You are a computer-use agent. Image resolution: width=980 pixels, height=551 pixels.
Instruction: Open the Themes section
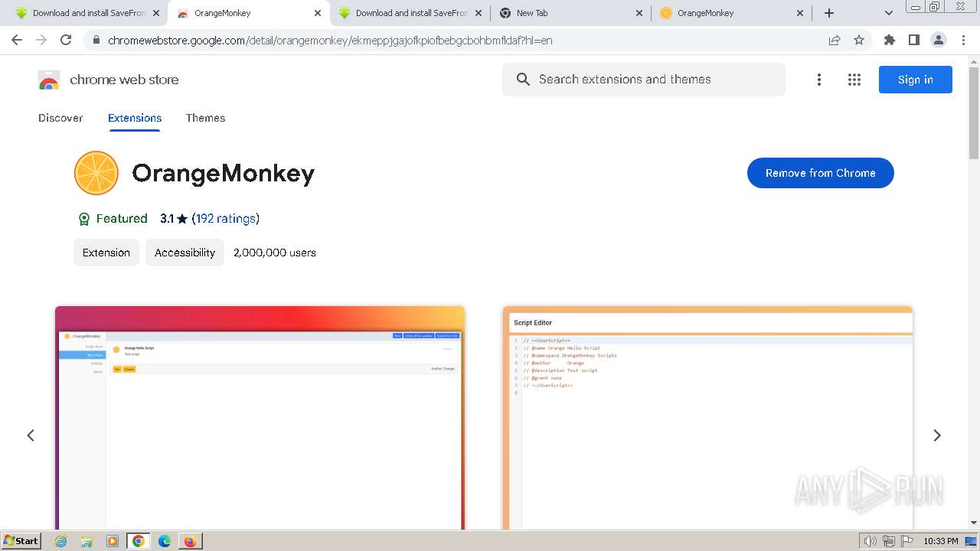(x=205, y=118)
